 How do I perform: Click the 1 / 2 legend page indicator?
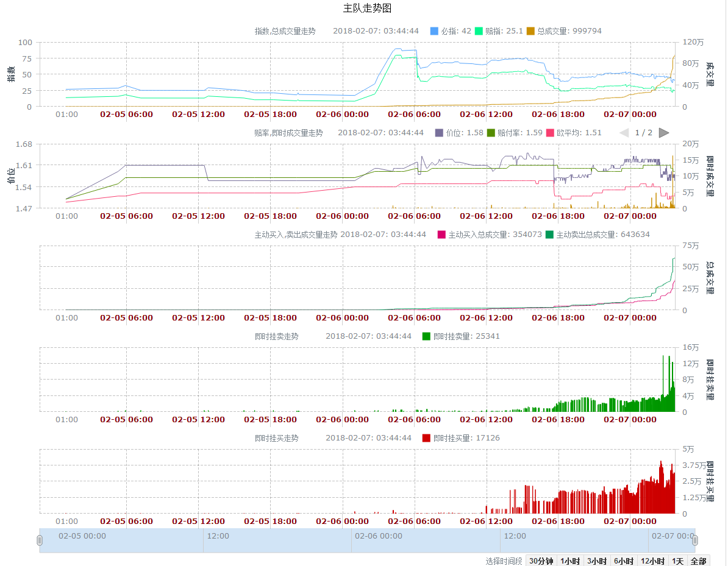[643, 133]
